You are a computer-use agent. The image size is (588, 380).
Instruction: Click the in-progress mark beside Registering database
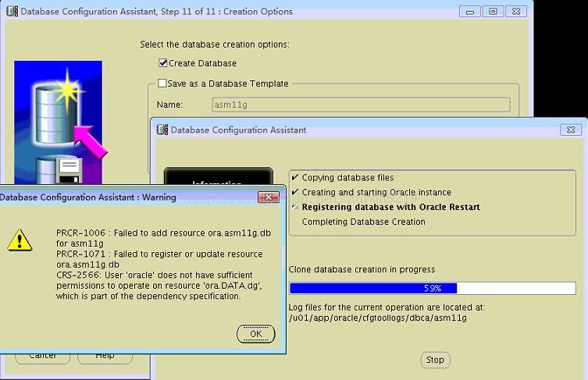(x=295, y=207)
